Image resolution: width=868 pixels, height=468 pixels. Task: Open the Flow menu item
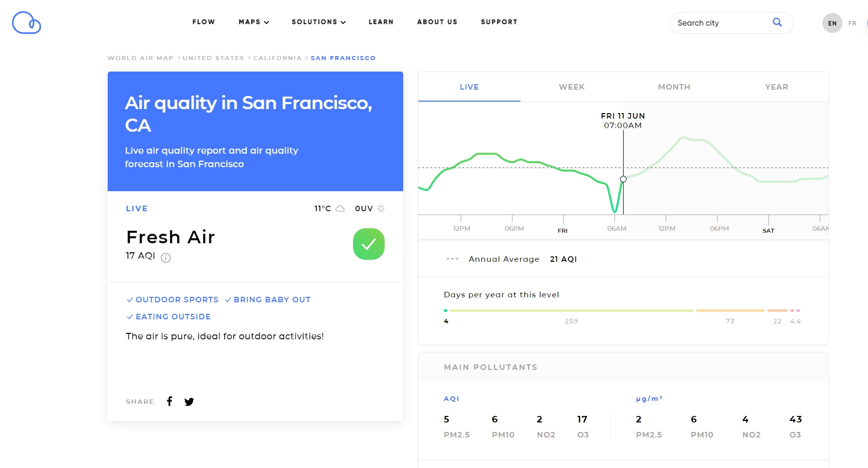(204, 22)
